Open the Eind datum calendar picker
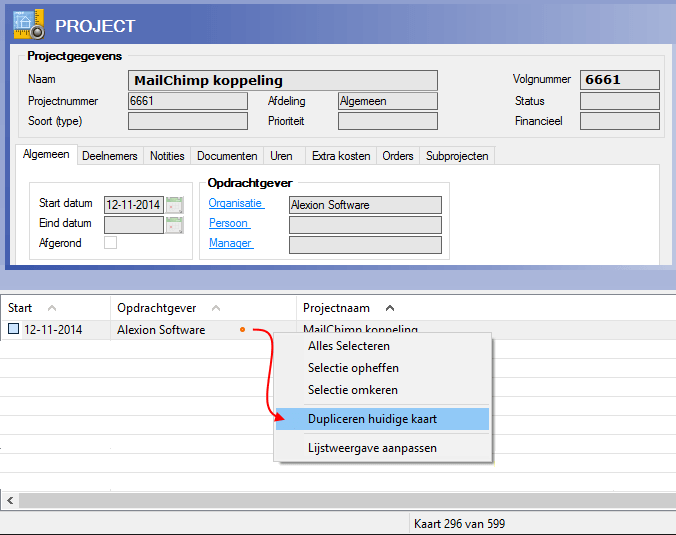 (x=175, y=225)
